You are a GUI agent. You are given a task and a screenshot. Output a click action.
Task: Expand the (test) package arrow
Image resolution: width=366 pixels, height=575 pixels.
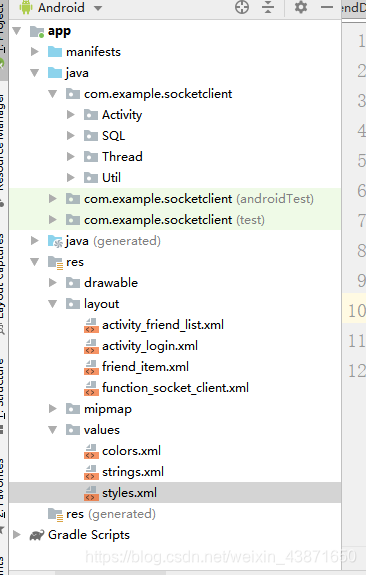[53, 220]
